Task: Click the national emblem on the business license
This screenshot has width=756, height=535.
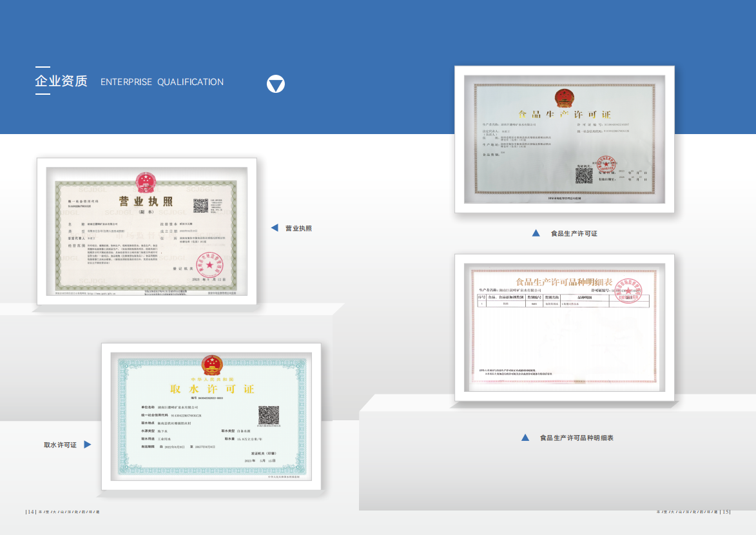Action: click(x=144, y=180)
